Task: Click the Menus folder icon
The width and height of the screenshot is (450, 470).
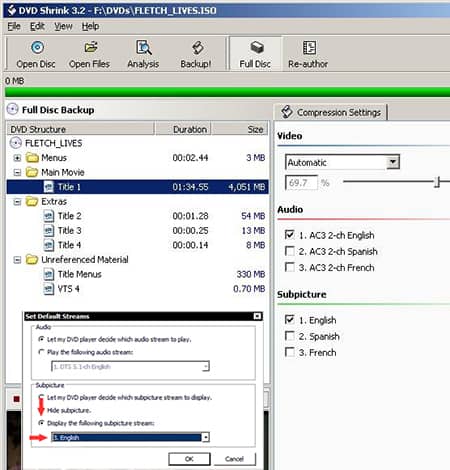Action: [x=32, y=157]
